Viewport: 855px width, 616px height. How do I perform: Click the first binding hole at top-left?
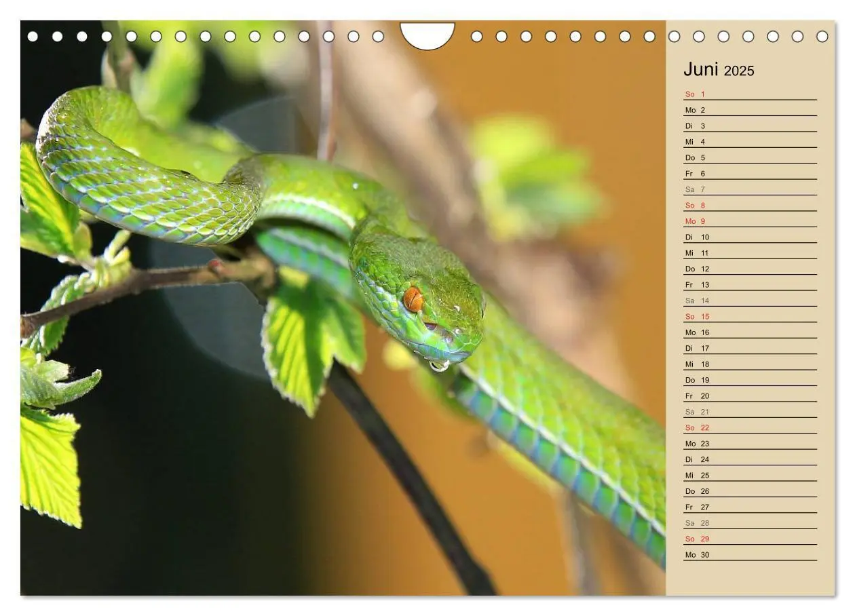pyautogui.click(x=33, y=36)
